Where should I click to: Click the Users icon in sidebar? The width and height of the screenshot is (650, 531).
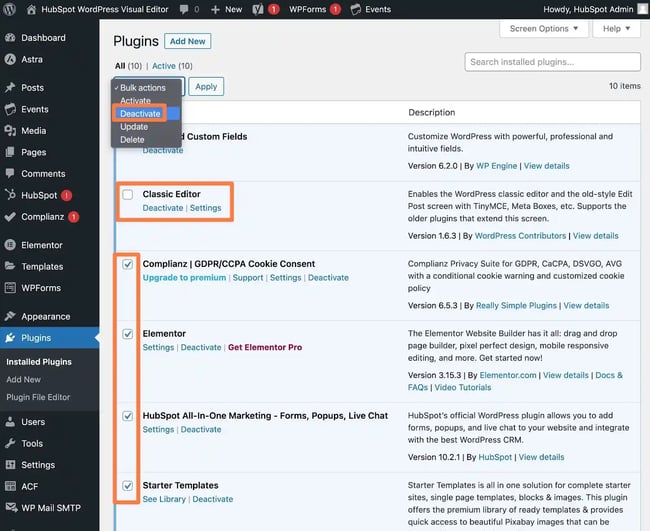10,422
